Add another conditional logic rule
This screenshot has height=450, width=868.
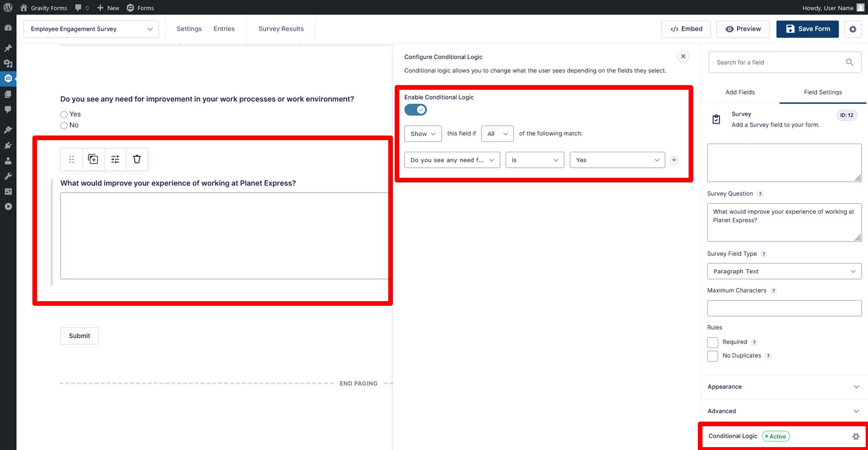(674, 160)
